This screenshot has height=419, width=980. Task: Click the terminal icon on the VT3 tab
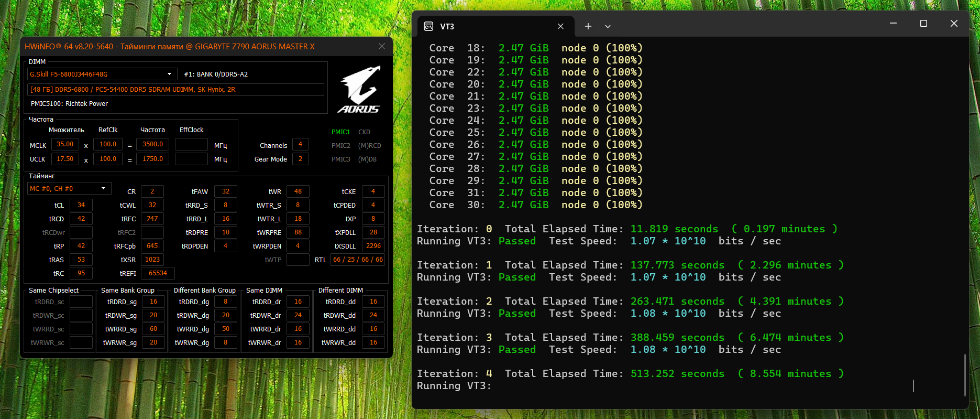click(428, 26)
